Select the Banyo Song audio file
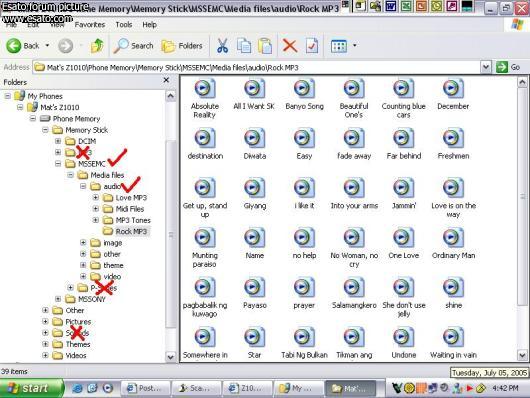Image resolution: width=530 pixels, height=398 pixels. click(304, 95)
